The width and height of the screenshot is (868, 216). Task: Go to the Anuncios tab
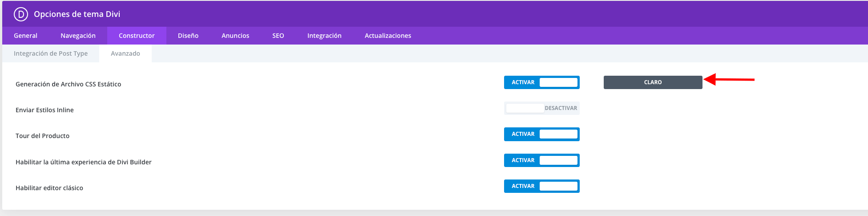point(235,36)
